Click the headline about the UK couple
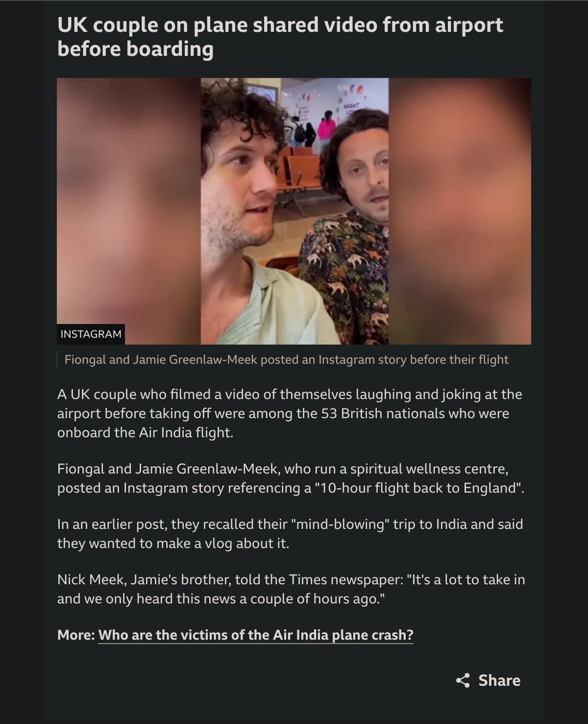Viewport: 588px width, 724px height. click(280, 37)
